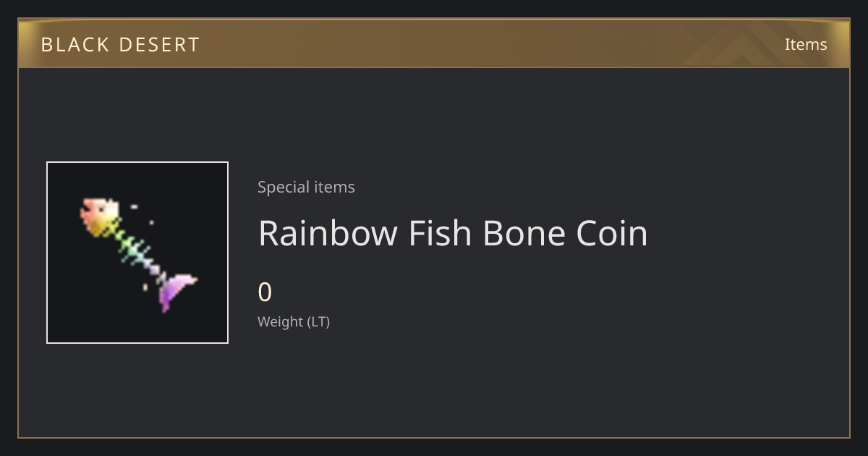Click the white-bordered item image frame
868x456 pixels.
pos(137,253)
